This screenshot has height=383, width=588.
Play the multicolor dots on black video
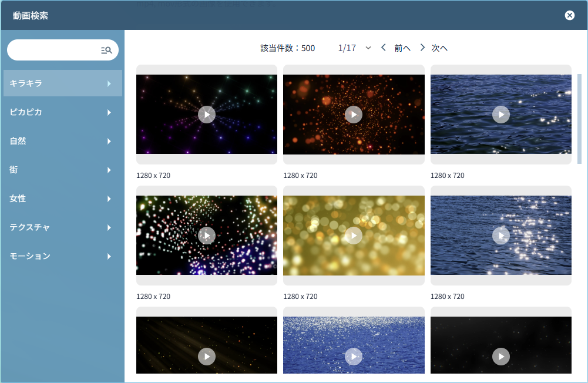[207, 236]
